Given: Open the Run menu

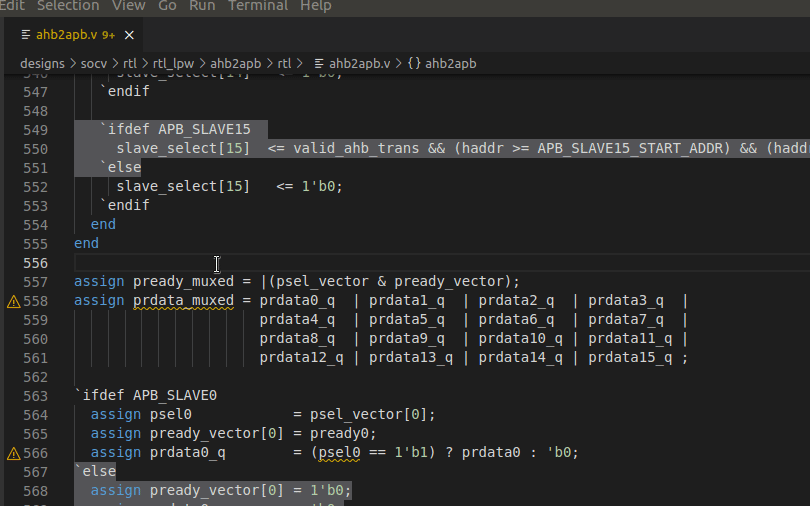Looking at the screenshot, I should pos(202,6).
